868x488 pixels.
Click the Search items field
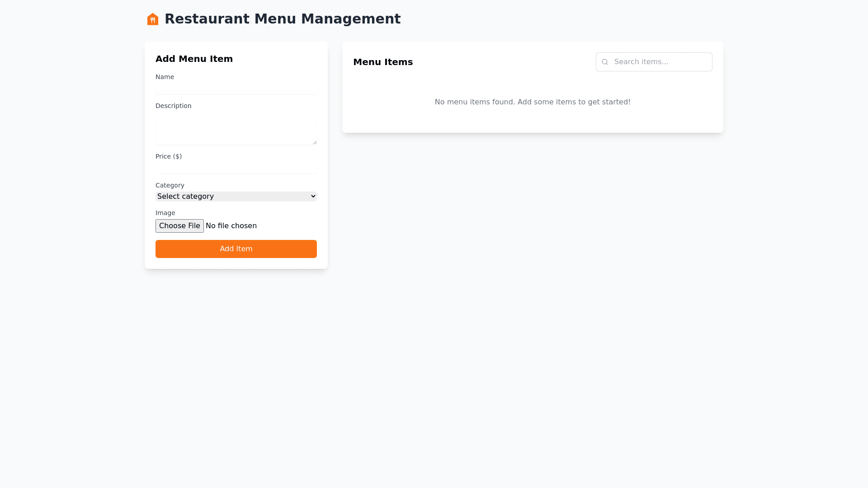click(x=660, y=62)
